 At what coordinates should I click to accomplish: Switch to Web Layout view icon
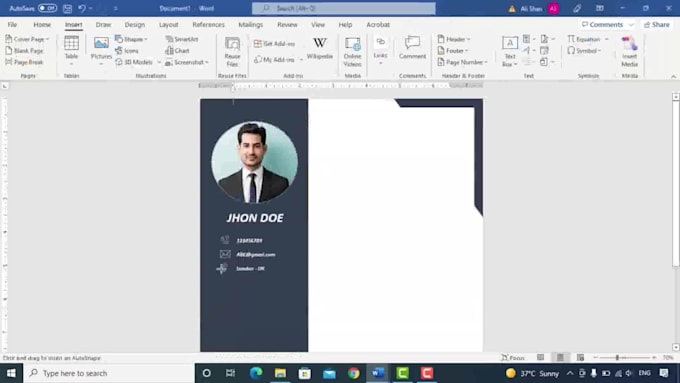[580, 357]
